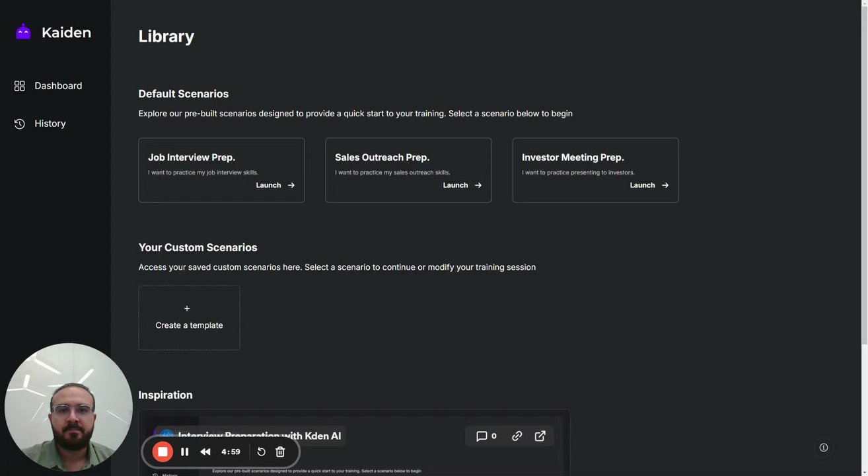
Task: Delete the recording with trash icon
Action: click(x=280, y=452)
